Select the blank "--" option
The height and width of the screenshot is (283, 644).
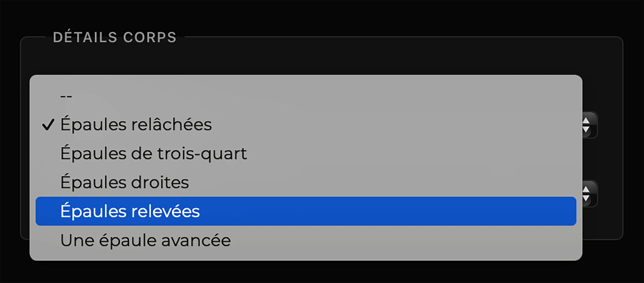point(66,96)
